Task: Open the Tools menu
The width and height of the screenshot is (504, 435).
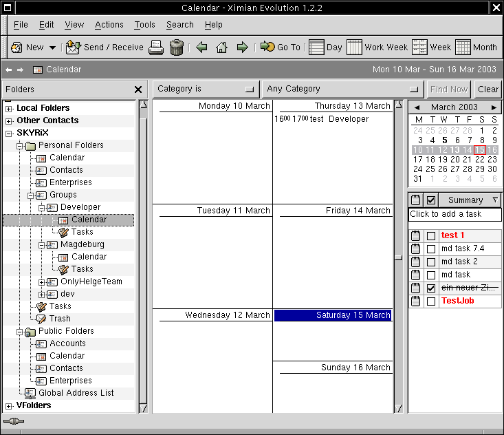Action: tap(144, 25)
